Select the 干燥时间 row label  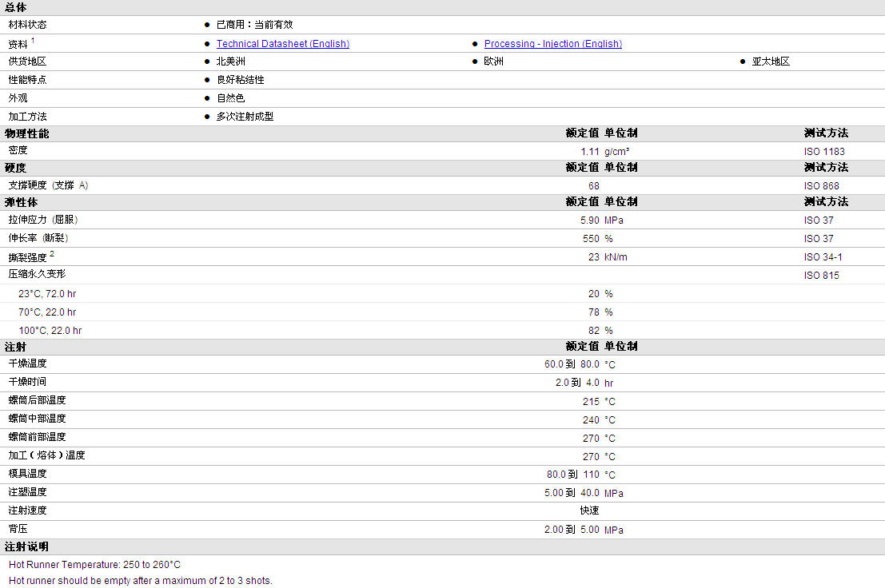coord(28,382)
